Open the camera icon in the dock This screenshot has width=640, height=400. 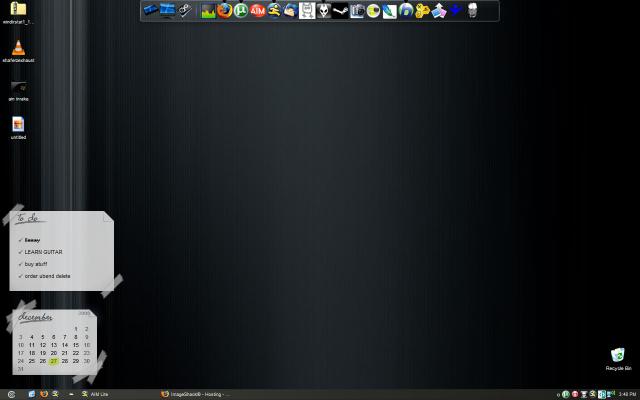[357, 11]
